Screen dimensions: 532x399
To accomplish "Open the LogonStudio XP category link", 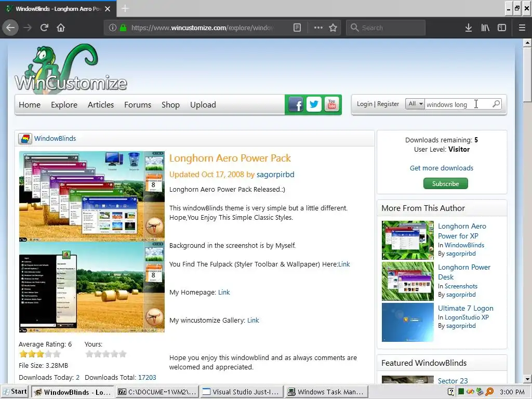I will click(467, 317).
